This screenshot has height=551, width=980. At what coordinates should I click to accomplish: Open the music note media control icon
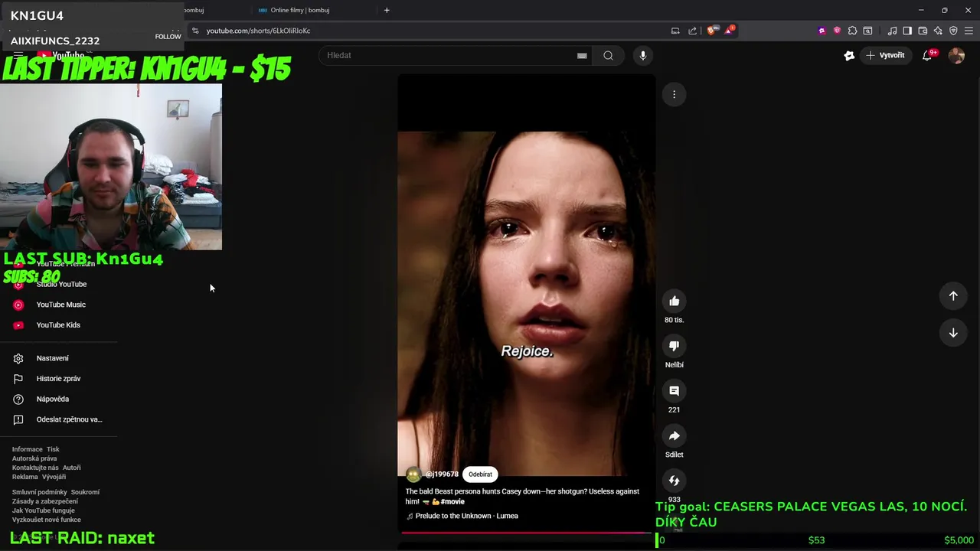(x=892, y=31)
